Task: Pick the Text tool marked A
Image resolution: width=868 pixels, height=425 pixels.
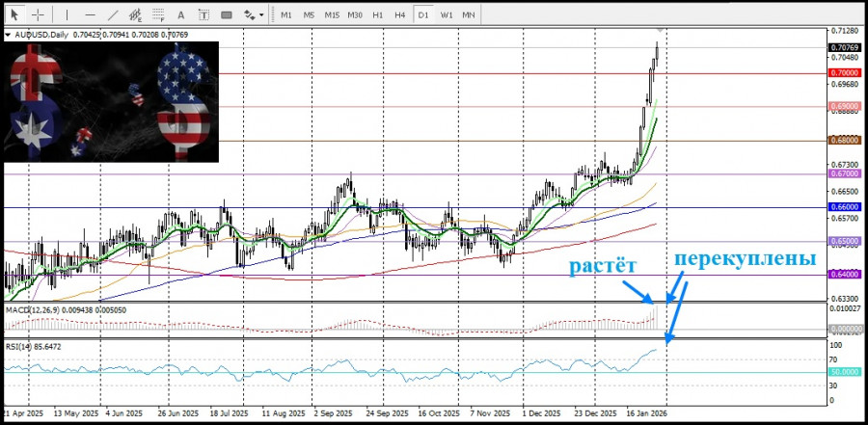Action: point(180,15)
